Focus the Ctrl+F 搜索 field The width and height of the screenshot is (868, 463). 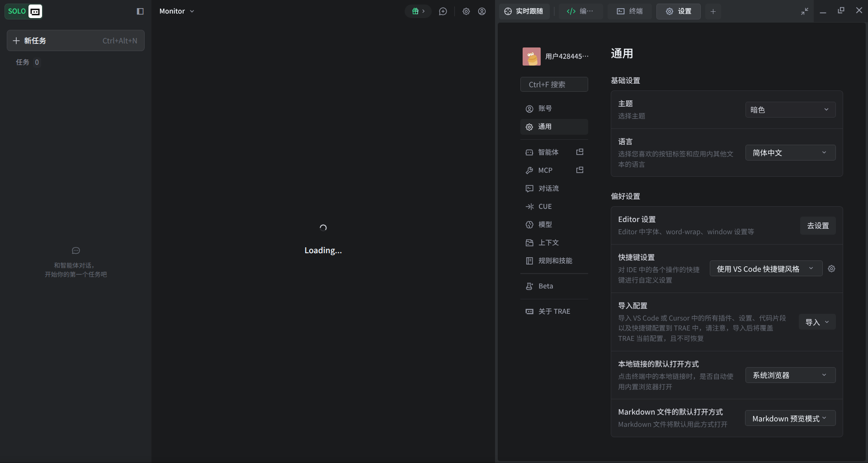tap(554, 85)
